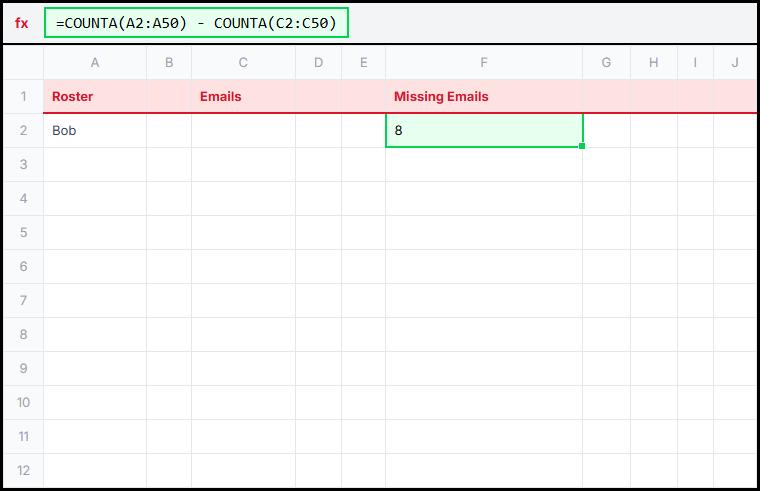The width and height of the screenshot is (760, 491).
Task: Select row 1 header
Action: click(x=23, y=97)
